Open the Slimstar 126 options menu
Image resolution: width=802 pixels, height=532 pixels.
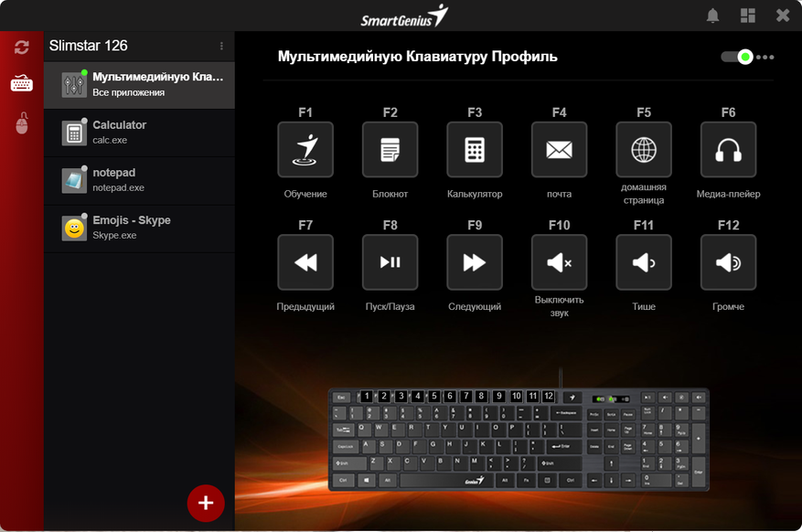(221, 46)
